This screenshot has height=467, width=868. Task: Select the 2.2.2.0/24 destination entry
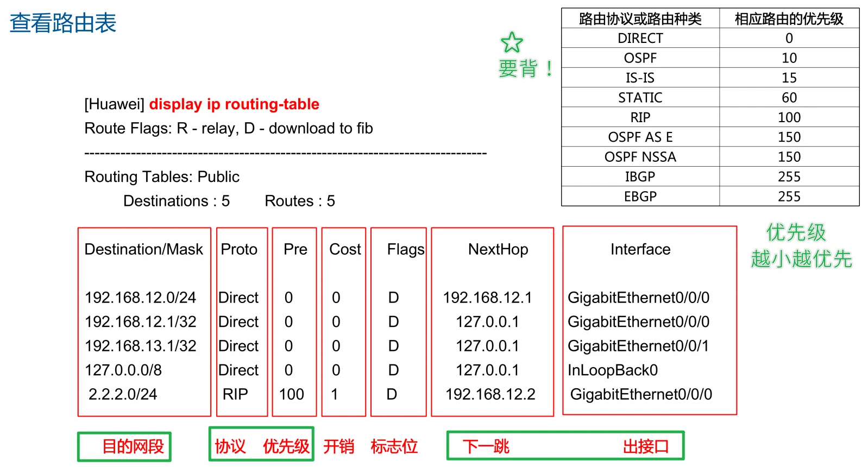[123, 394]
